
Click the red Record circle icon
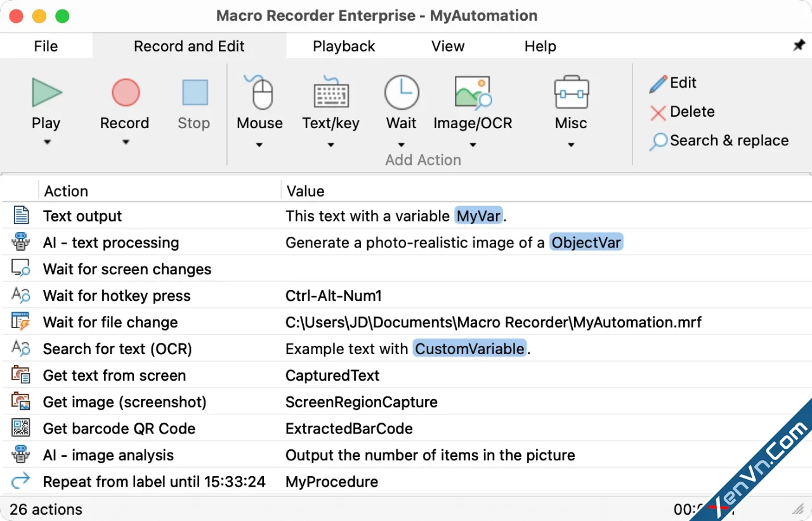126,93
